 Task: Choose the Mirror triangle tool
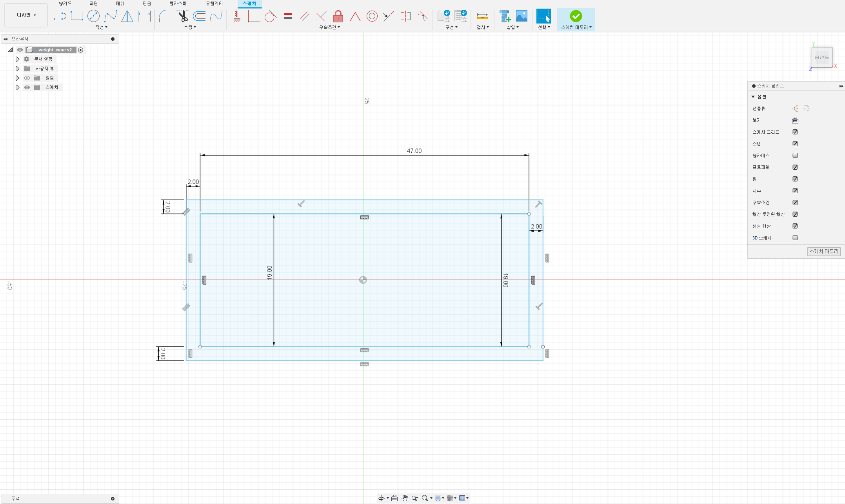coord(127,16)
